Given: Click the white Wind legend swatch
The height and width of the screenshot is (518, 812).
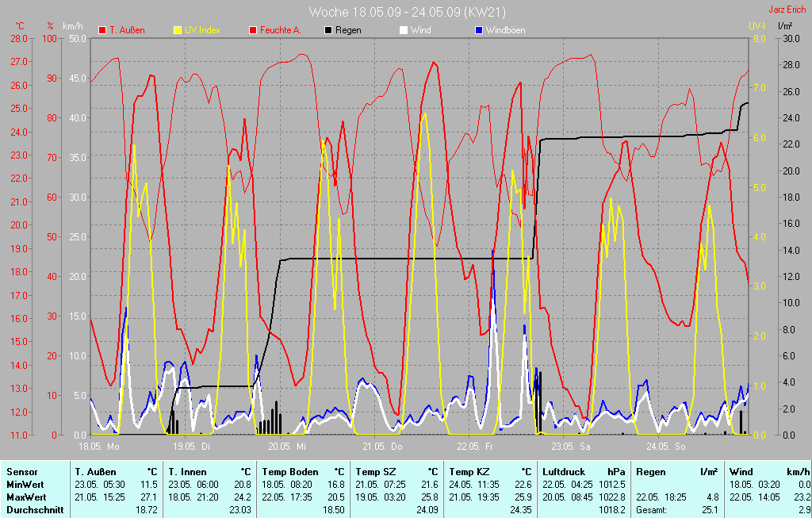Looking at the screenshot, I should (404, 30).
